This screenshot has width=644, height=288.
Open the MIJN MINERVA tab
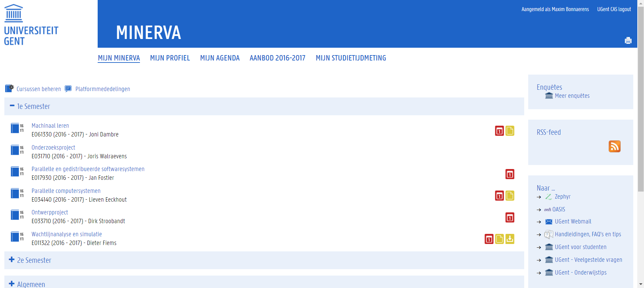[x=119, y=58]
